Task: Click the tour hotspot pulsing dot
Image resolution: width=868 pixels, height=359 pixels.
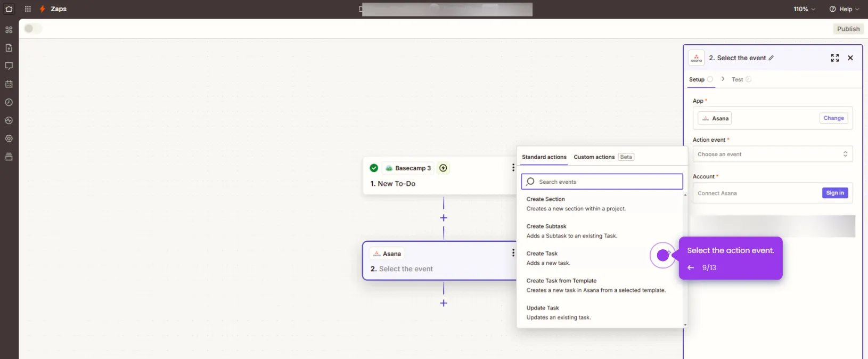Action: pos(663,256)
